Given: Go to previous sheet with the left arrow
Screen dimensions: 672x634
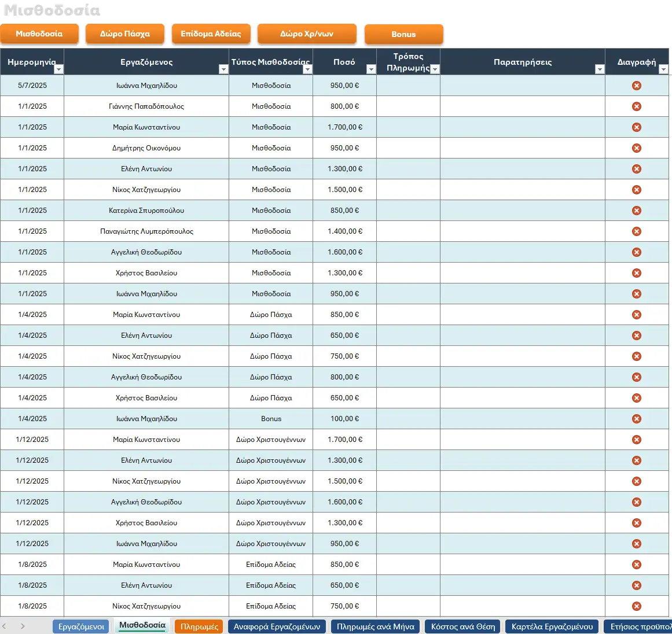Looking at the screenshot, I should 4,626.
